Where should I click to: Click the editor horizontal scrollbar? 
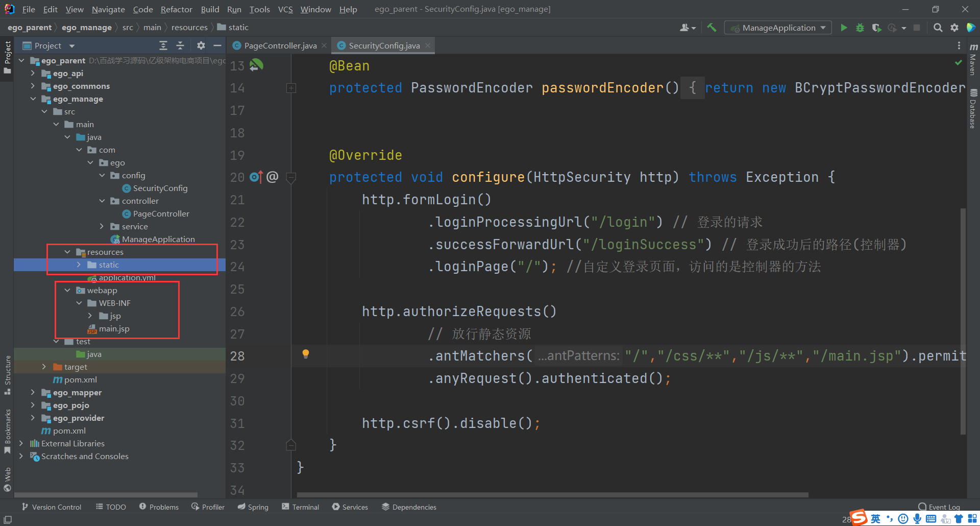coord(552,495)
